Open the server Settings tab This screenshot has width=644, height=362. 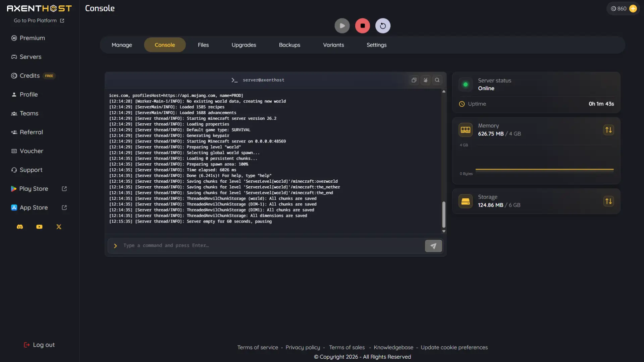pyautogui.click(x=376, y=45)
